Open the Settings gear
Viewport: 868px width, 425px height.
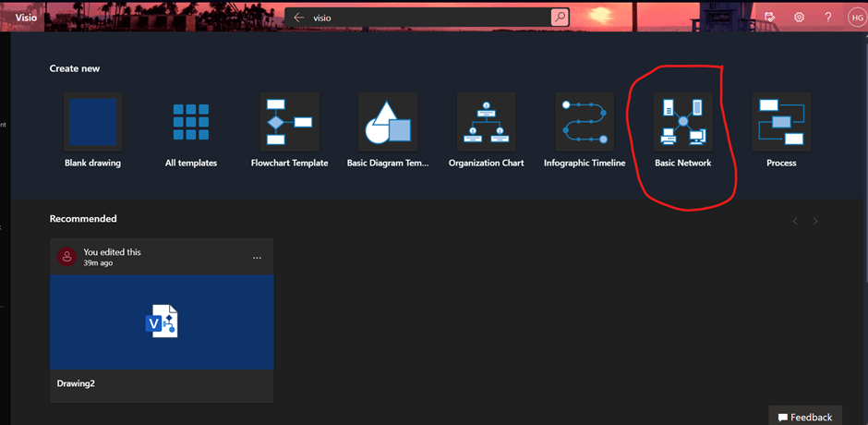click(799, 18)
